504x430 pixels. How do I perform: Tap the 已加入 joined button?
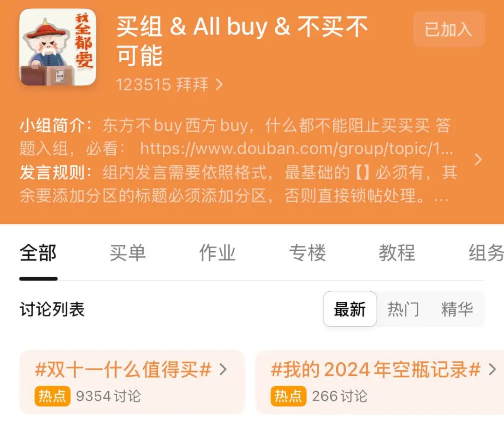(449, 29)
